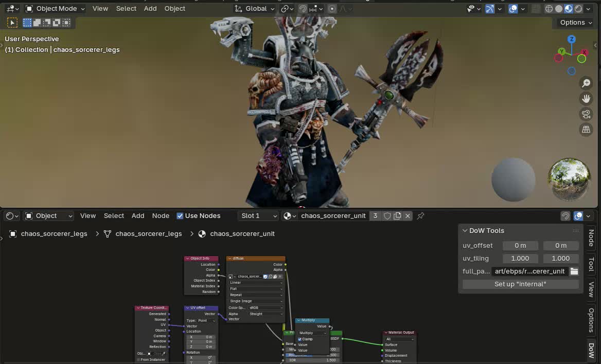Toggle proportional editing
This screenshot has height=364, width=601.
pyautogui.click(x=332, y=8)
